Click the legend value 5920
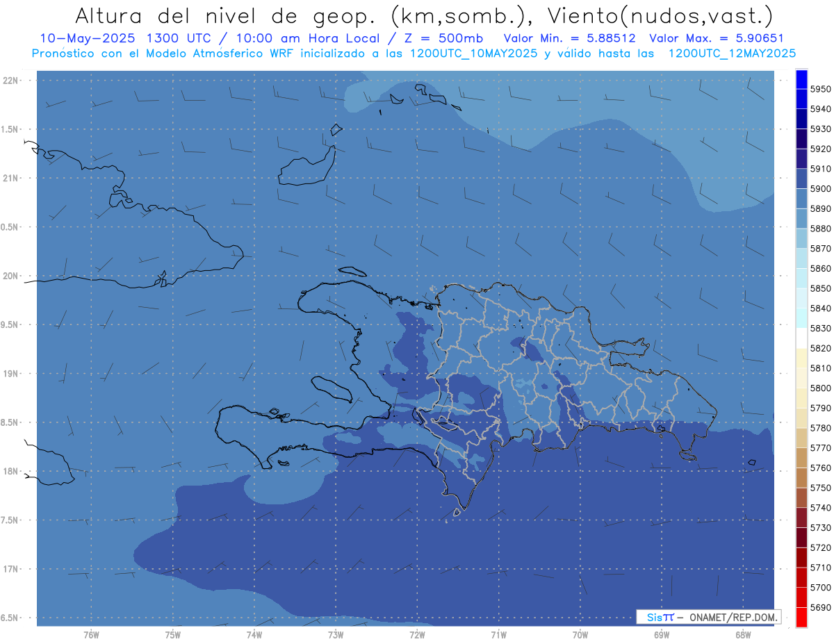The height and width of the screenshot is (644, 834). click(x=821, y=149)
